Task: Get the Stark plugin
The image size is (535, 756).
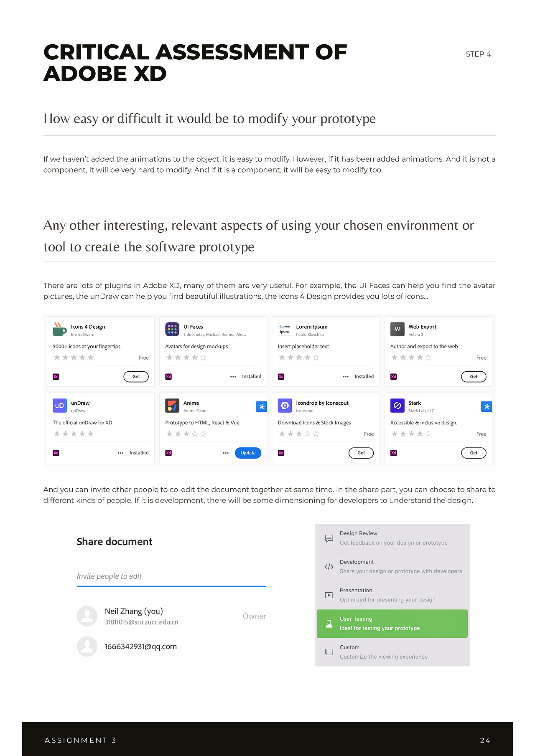Action: [x=474, y=453]
